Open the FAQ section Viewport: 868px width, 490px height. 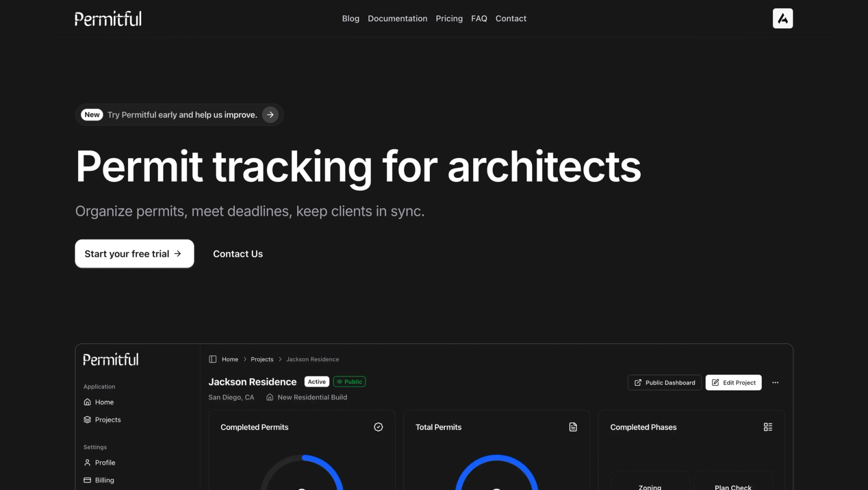pyautogui.click(x=479, y=18)
